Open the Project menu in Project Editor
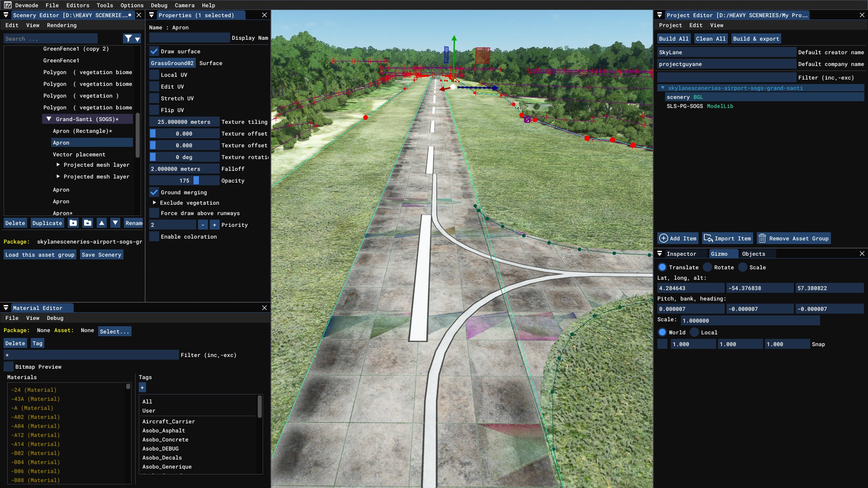This screenshot has width=868, height=488. [x=670, y=25]
